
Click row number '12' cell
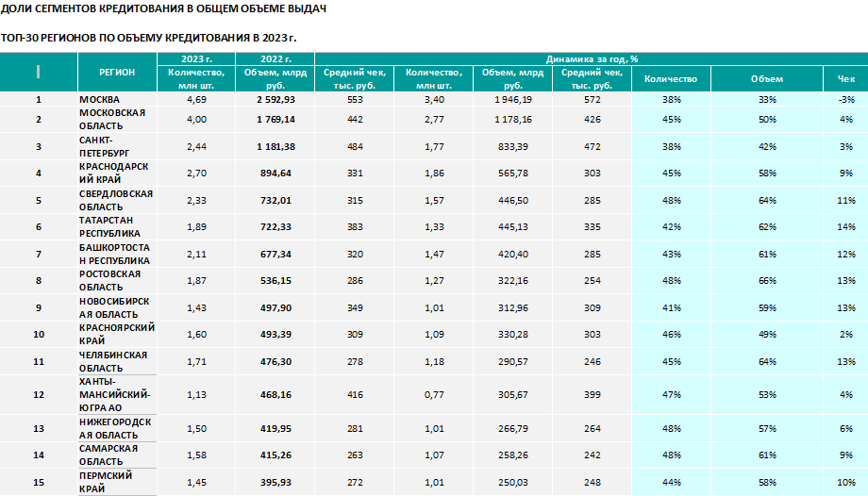[x=39, y=395]
